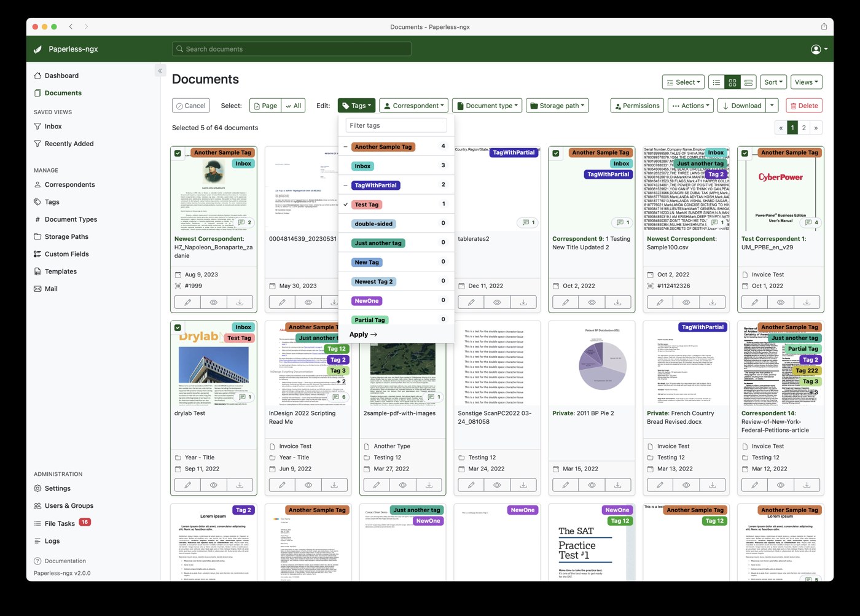Click the Search documents field
Image resolution: width=860 pixels, height=616 pixels.
pos(292,49)
